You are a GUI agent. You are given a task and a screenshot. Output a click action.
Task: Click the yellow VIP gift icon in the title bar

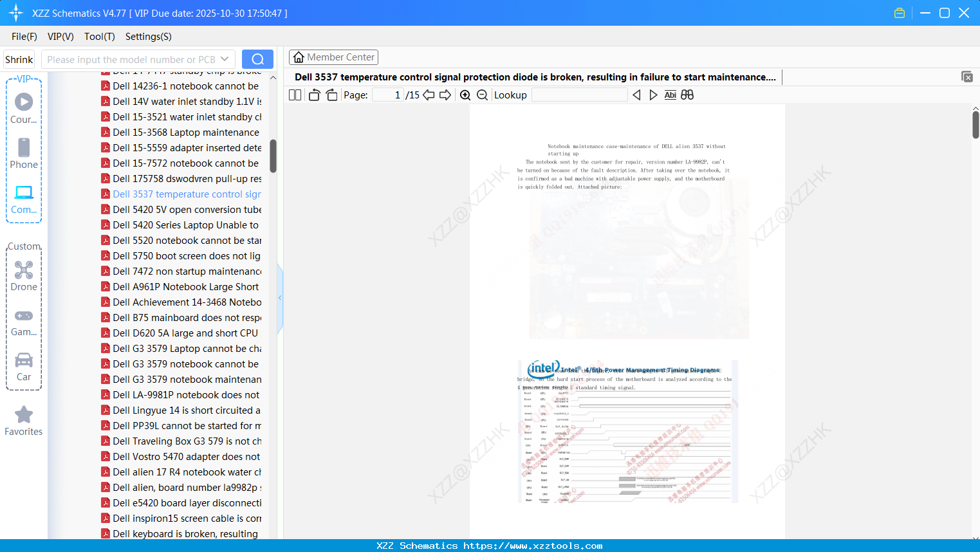click(x=900, y=13)
